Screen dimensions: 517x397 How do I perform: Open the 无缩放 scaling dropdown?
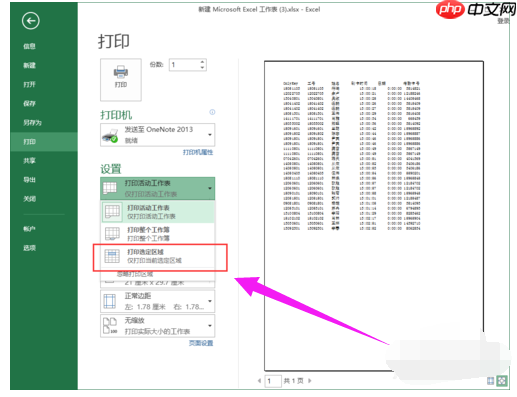tap(157, 326)
